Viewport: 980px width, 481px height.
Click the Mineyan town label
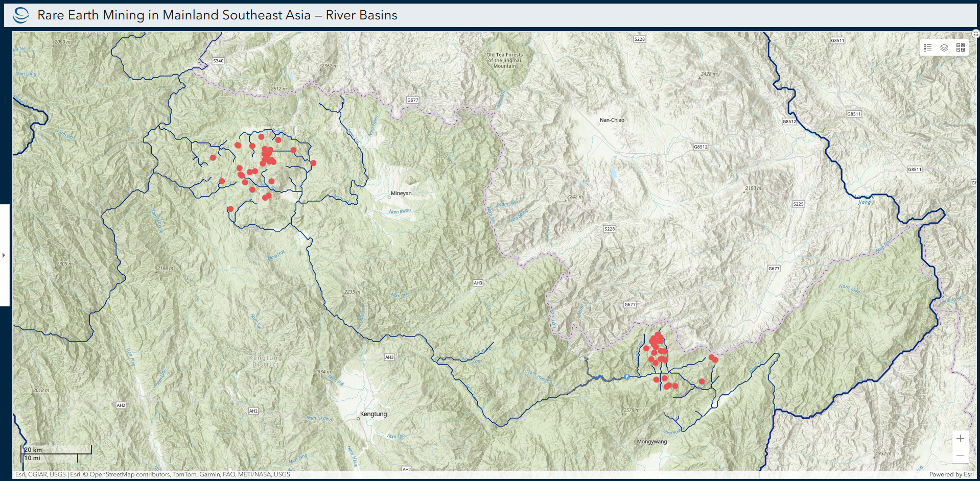tap(401, 194)
